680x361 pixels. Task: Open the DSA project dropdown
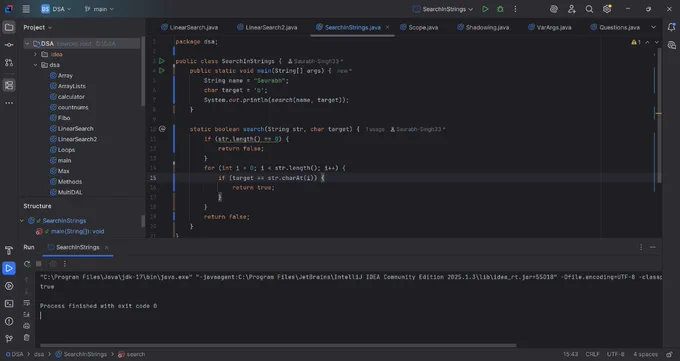(56, 9)
